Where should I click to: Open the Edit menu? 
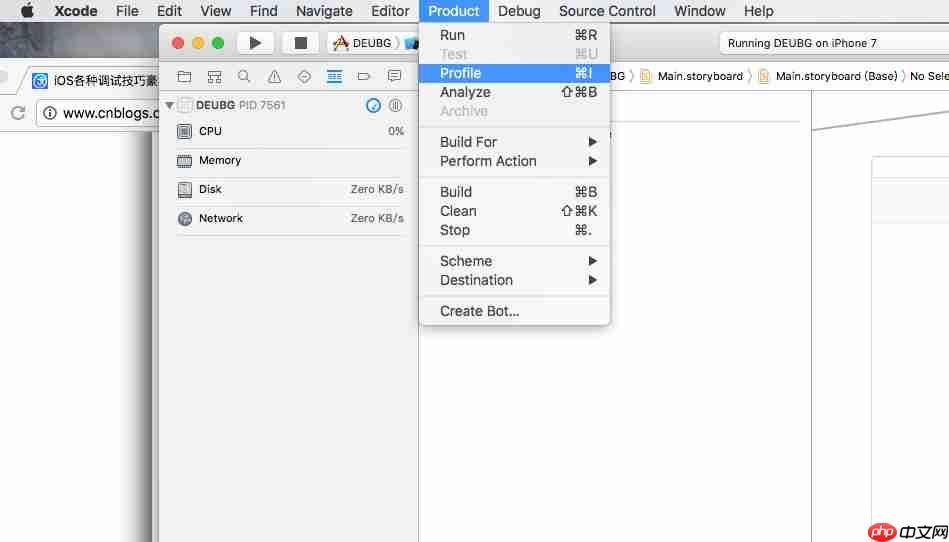pyautogui.click(x=169, y=11)
